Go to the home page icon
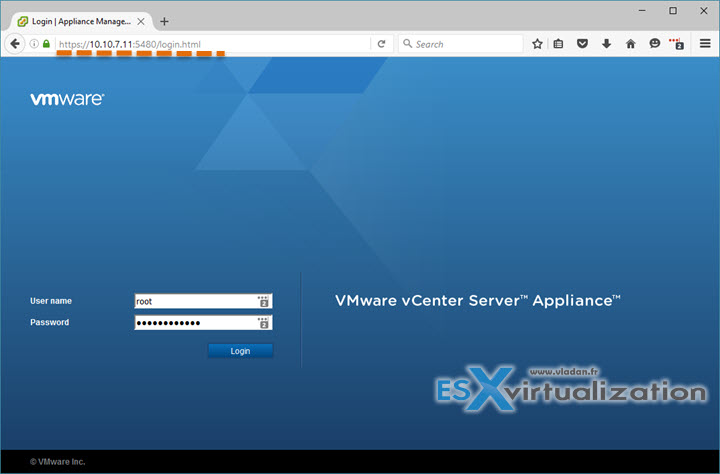The width and height of the screenshot is (720, 474). click(x=630, y=44)
